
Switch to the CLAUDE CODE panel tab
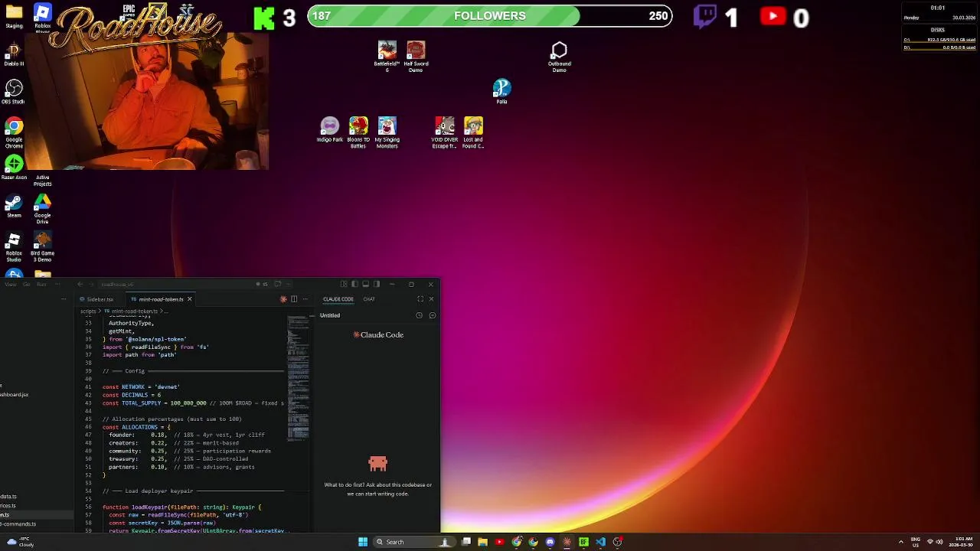(x=338, y=299)
